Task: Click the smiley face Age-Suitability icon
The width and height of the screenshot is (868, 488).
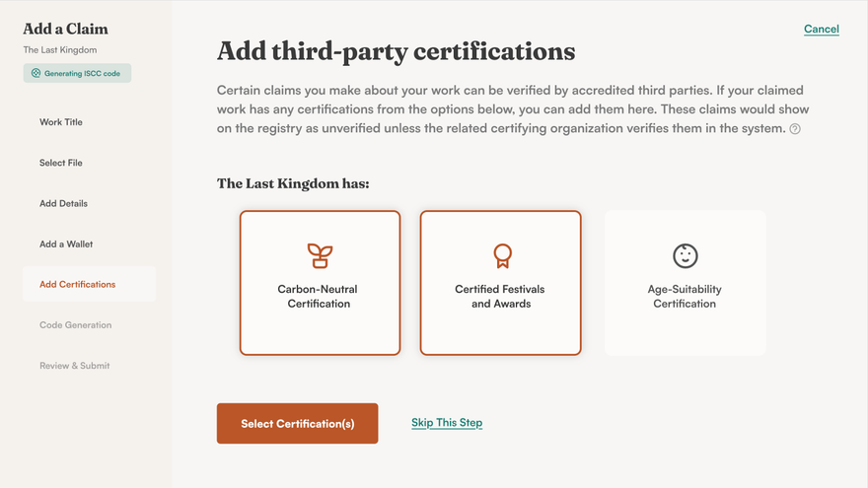Action: (x=685, y=255)
